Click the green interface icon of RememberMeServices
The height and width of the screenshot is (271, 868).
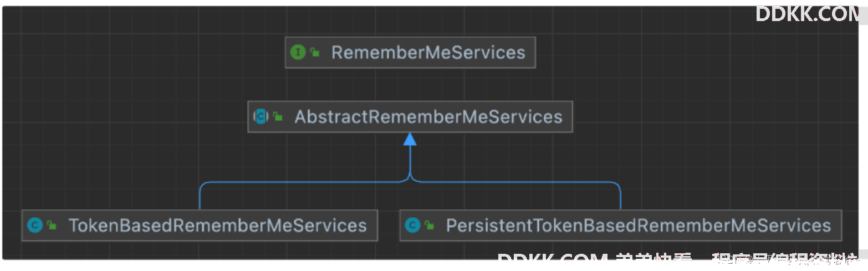298,53
